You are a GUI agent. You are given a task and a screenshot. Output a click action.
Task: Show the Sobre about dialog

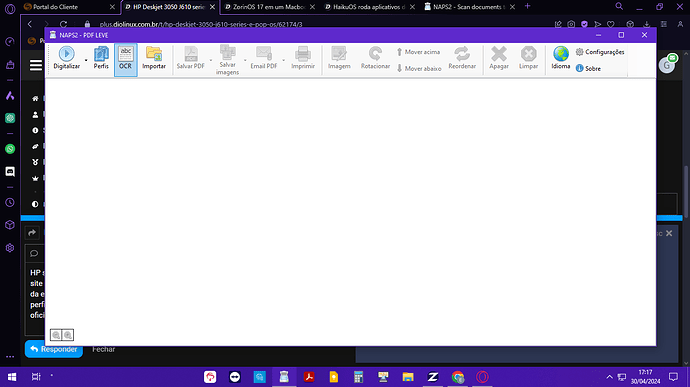(588, 68)
